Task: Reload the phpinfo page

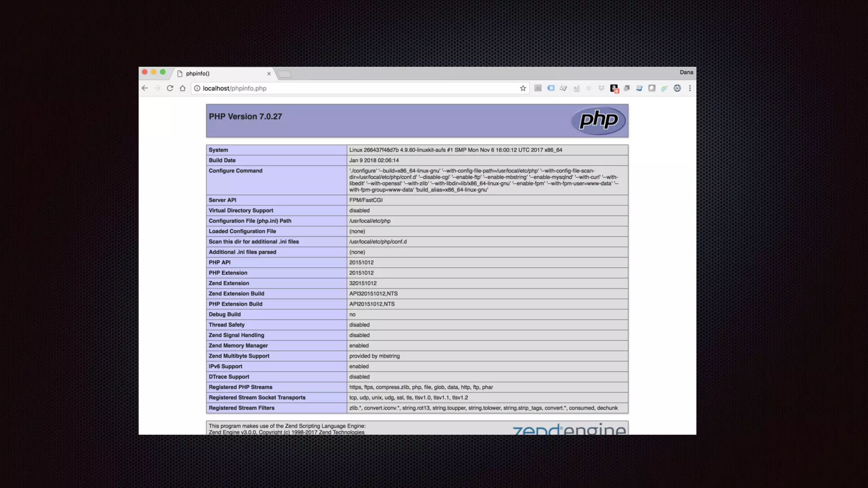Action: point(170,88)
